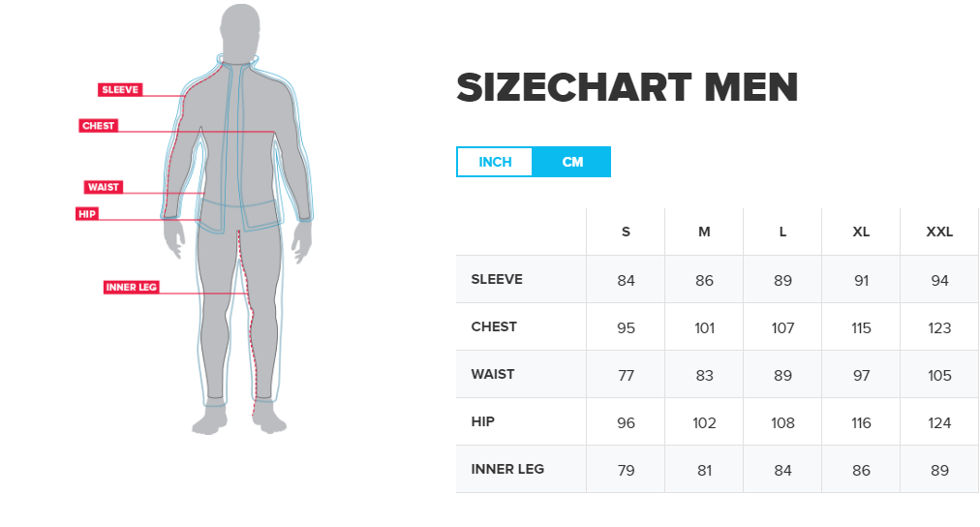Image resolution: width=980 pixels, height=527 pixels.
Task: Click the SLEEVE row heading in the table
Action: pyautogui.click(x=497, y=279)
